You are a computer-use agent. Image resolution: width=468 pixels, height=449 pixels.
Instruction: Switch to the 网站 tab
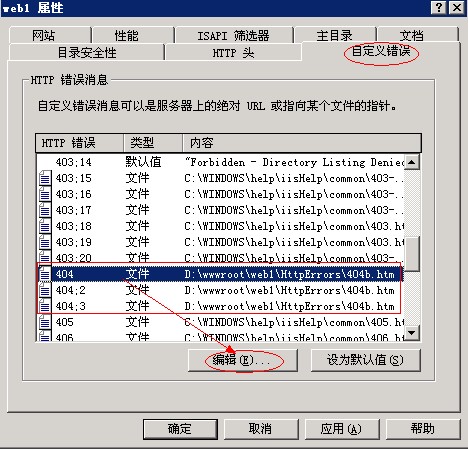tap(50, 35)
